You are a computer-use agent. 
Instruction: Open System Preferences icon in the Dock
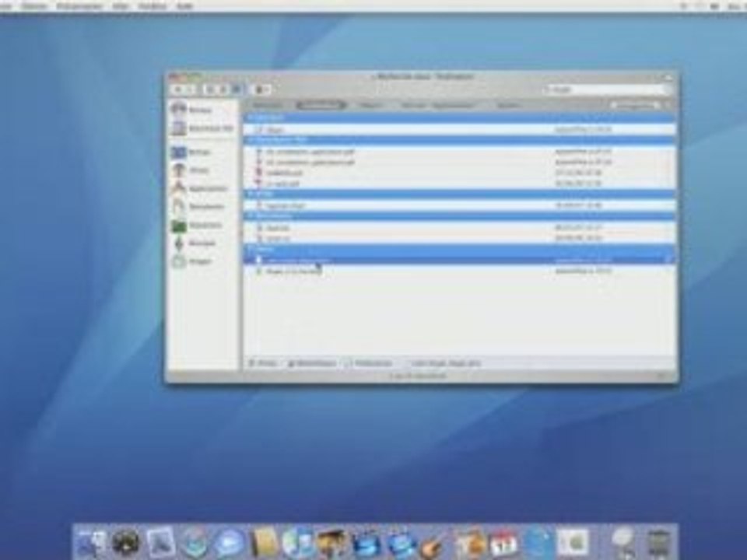click(573, 542)
